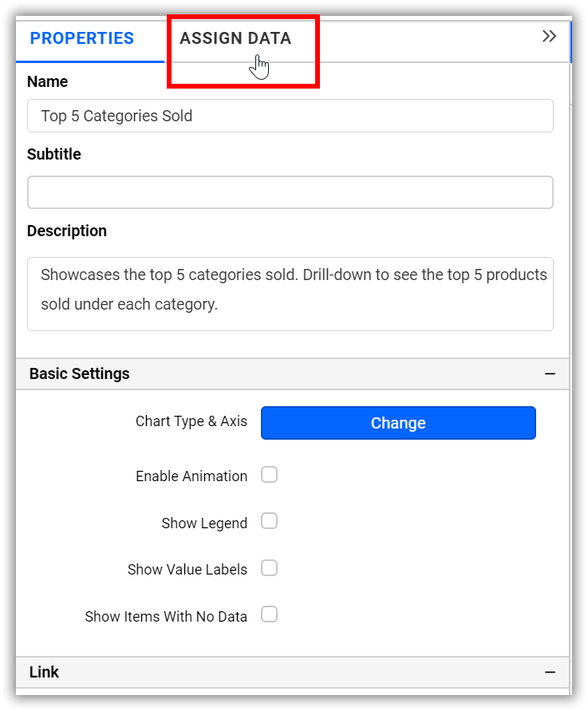Switch to the ASSIGN DATA tab

pyautogui.click(x=236, y=38)
